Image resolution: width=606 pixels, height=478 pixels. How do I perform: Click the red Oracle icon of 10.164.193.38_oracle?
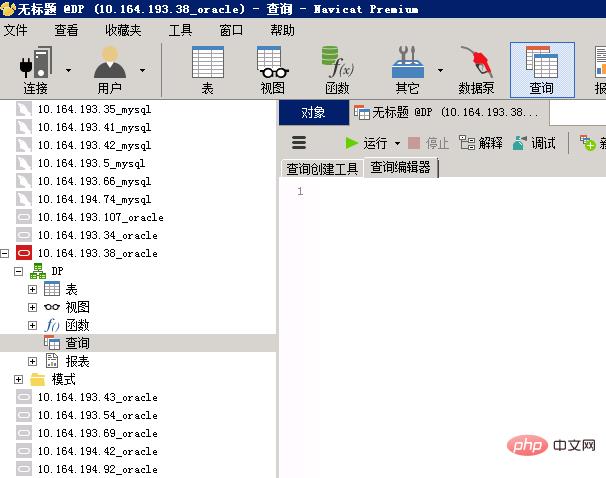coord(24,253)
